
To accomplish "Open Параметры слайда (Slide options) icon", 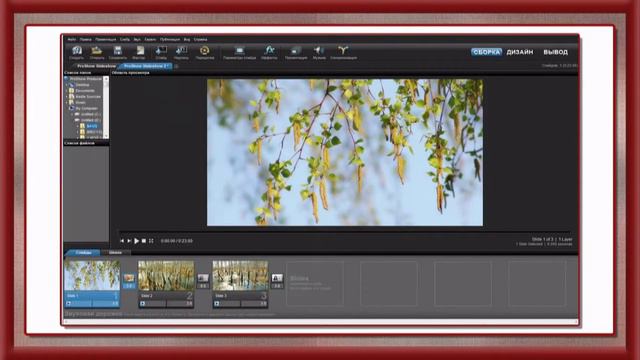I will click(240, 51).
